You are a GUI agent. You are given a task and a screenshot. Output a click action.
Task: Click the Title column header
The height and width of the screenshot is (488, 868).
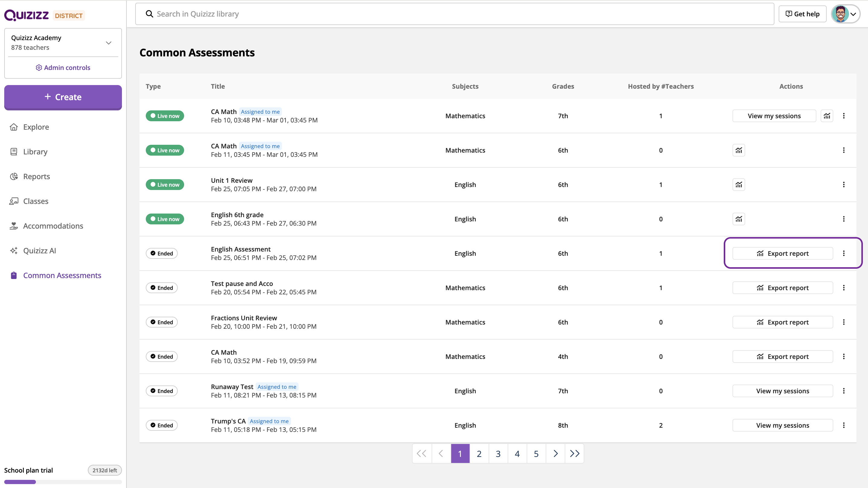tap(218, 86)
